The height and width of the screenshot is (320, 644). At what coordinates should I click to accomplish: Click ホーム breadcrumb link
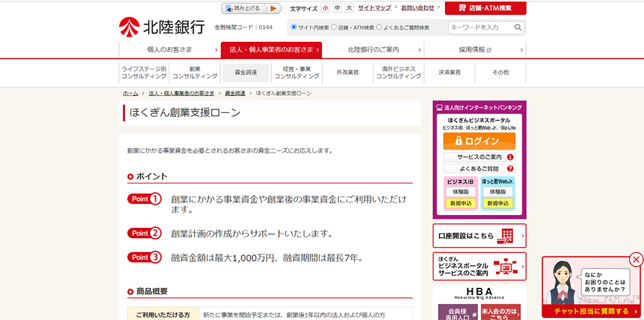tap(130, 93)
